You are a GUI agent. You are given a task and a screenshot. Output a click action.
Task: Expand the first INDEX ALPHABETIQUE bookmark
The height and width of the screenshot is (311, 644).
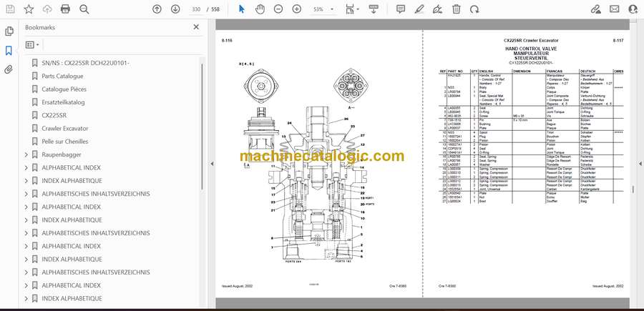point(26,181)
